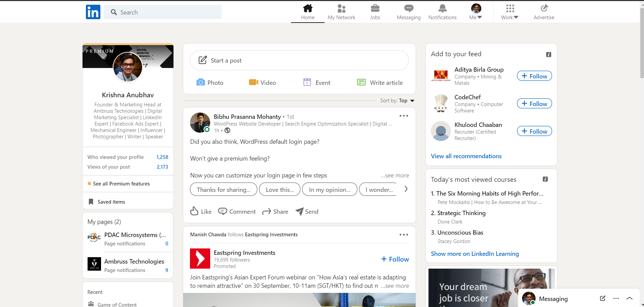Image resolution: width=644 pixels, height=307 pixels.
Task: Comment on Bibhu's post
Action: point(237,211)
